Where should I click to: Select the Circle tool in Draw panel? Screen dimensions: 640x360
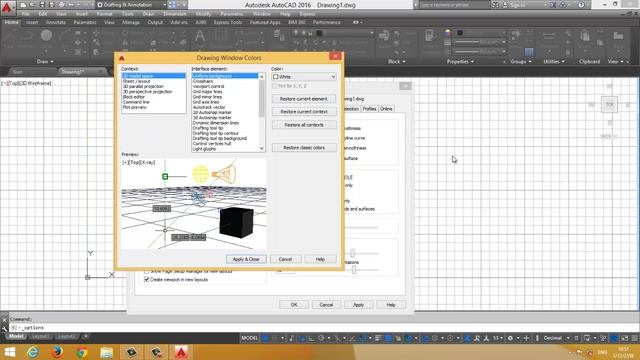click(x=46, y=36)
